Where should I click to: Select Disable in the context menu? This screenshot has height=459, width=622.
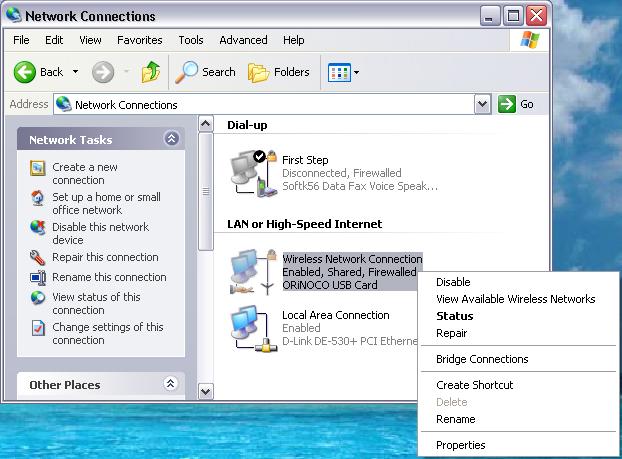pyautogui.click(x=453, y=282)
